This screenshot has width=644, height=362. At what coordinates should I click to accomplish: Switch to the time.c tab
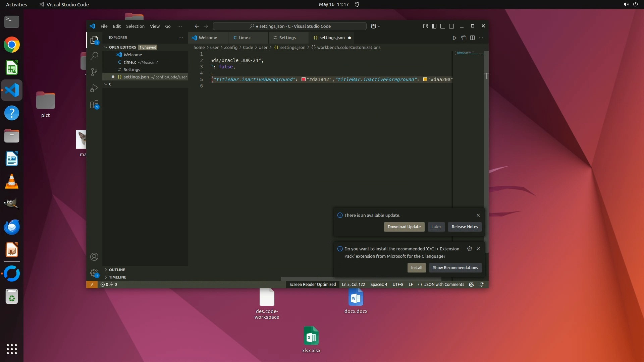click(x=245, y=38)
